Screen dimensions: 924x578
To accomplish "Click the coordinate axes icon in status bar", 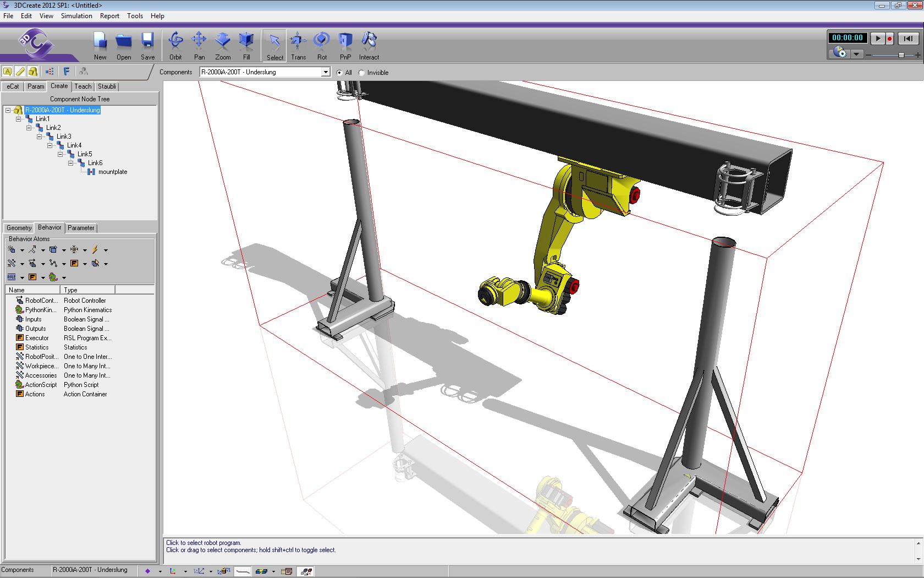I will click(x=173, y=571).
